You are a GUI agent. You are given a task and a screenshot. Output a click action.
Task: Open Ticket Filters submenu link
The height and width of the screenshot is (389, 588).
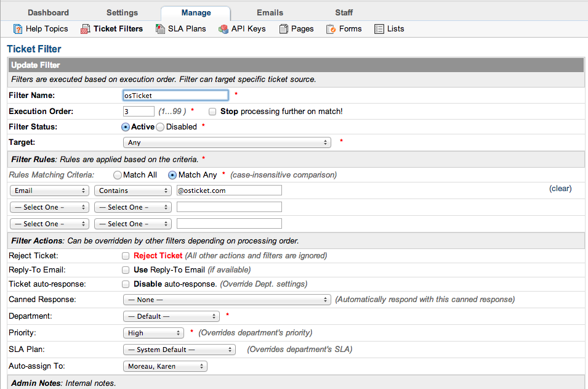coord(118,29)
